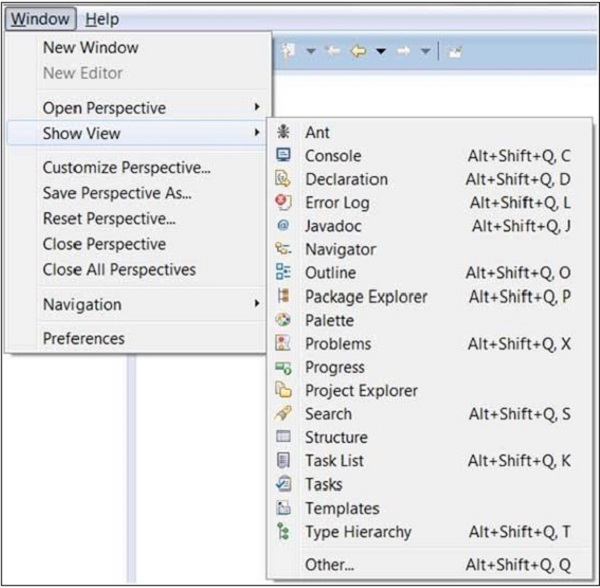600x588 pixels.
Task: Expand the Navigation submenu arrow
Action: [257, 304]
